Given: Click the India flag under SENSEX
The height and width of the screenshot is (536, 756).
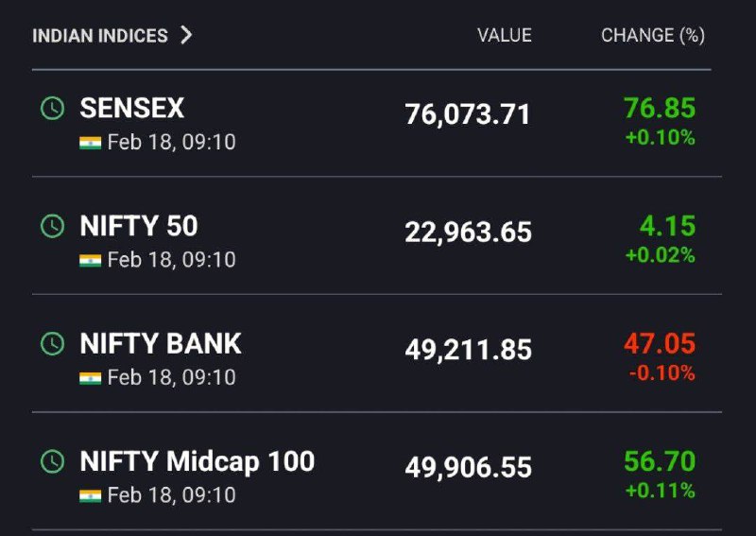Looking at the screenshot, I should pyautogui.click(x=90, y=143).
